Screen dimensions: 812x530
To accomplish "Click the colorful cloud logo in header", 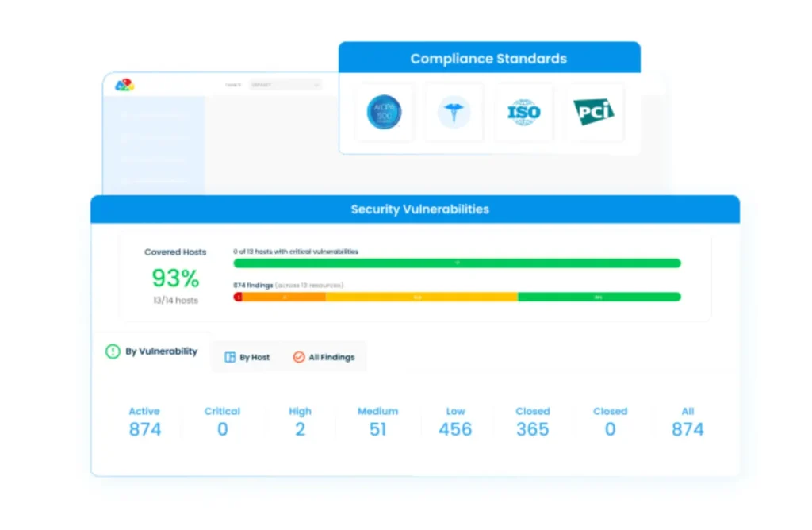I will [x=124, y=85].
